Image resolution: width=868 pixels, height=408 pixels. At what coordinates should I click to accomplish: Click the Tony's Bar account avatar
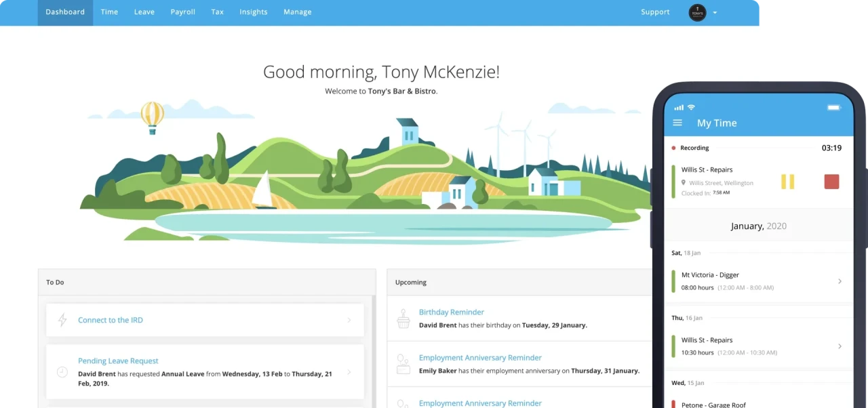(x=697, y=12)
